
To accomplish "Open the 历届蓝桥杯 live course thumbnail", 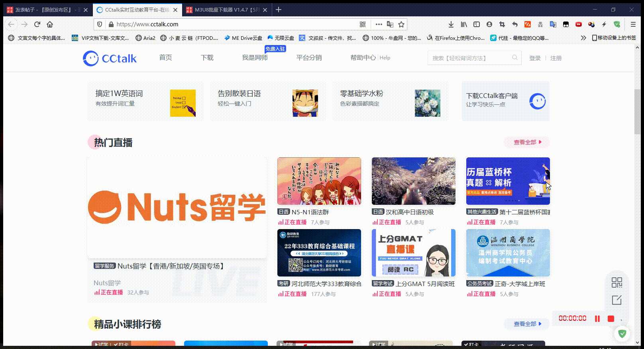I will pyautogui.click(x=508, y=181).
